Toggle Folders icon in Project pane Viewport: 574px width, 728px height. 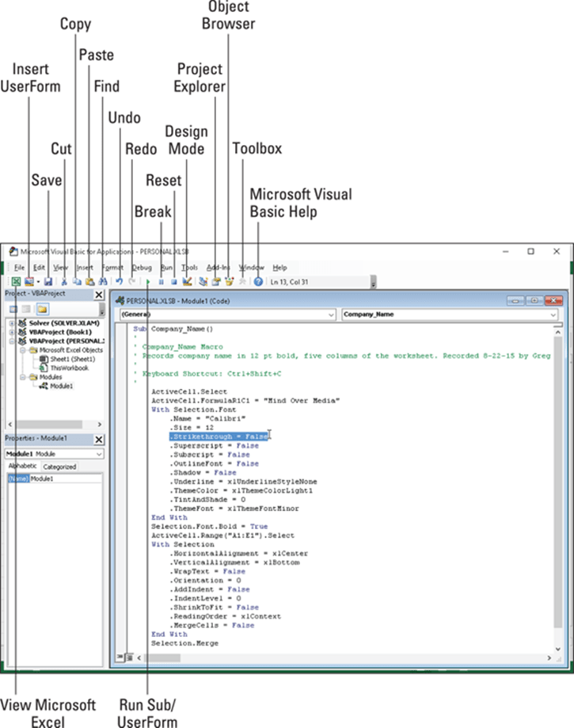pyautogui.click(x=42, y=309)
